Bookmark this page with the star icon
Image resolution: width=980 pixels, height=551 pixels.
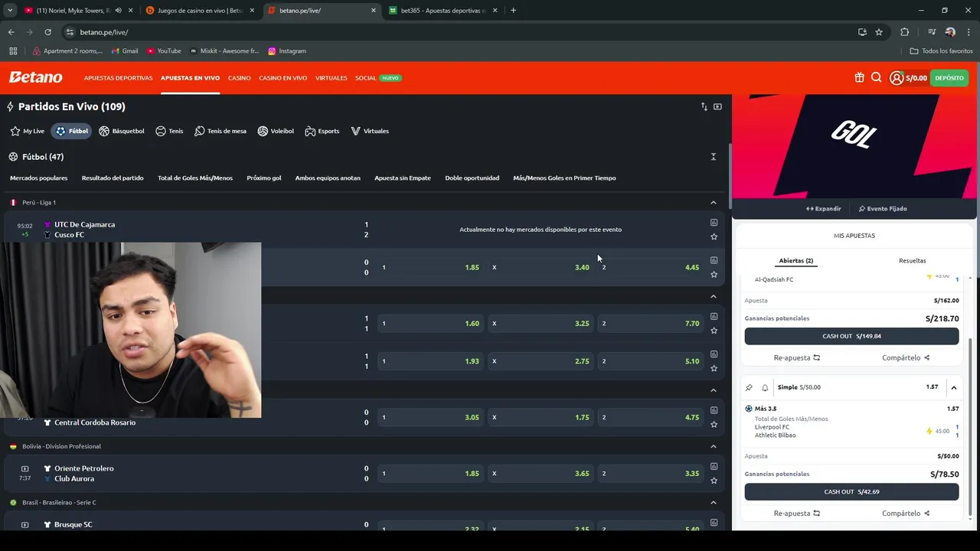point(879,32)
